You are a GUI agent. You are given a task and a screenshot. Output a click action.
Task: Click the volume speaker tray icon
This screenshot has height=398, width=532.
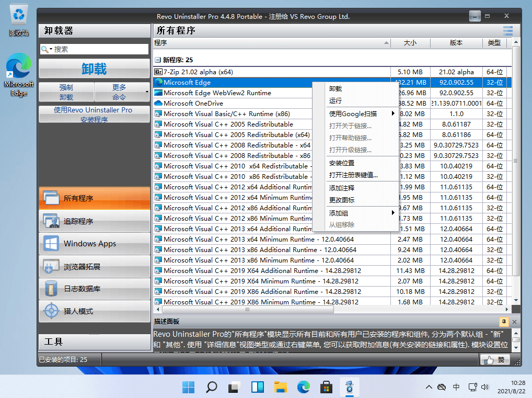click(485, 387)
